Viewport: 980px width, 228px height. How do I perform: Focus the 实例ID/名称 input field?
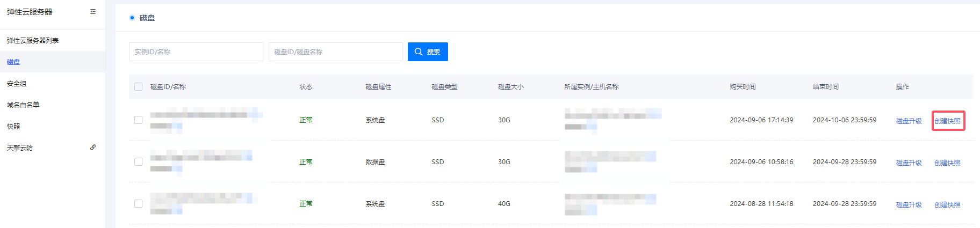[196, 52]
